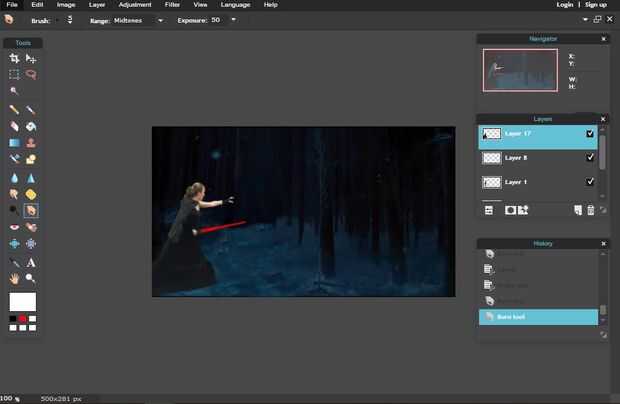The width and height of the screenshot is (620, 404).
Task: Open the Image menu
Action: coord(66,5)
